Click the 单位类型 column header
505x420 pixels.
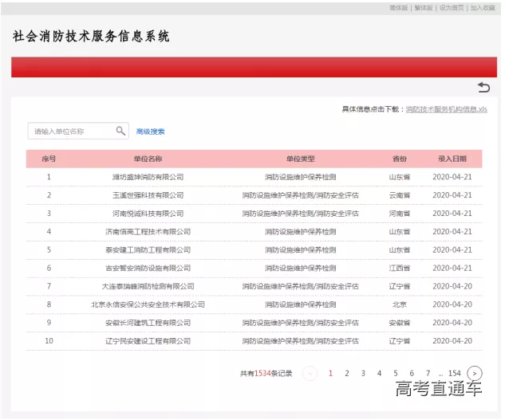coord(300,159)
